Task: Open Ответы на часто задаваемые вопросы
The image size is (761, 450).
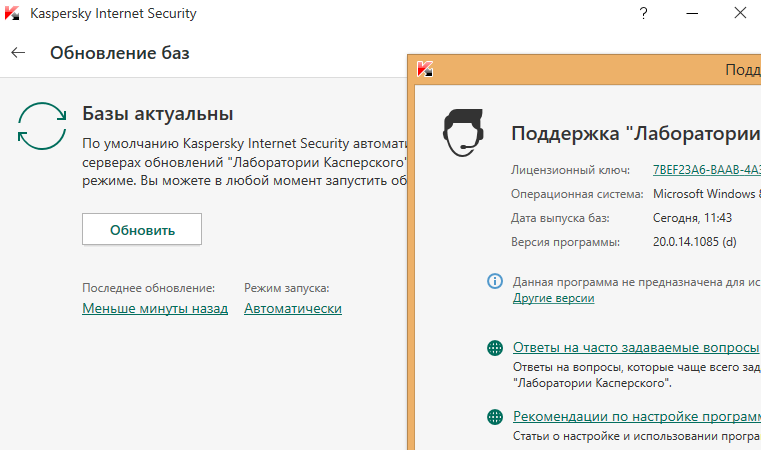Action: [x=635, y=348]
